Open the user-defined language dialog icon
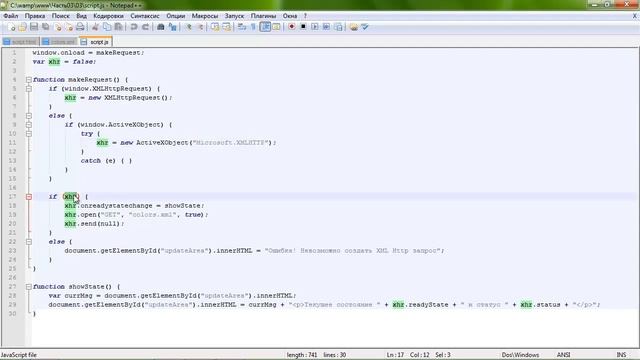The height and width of the screenshot is (360, 640). click(276, 27)
